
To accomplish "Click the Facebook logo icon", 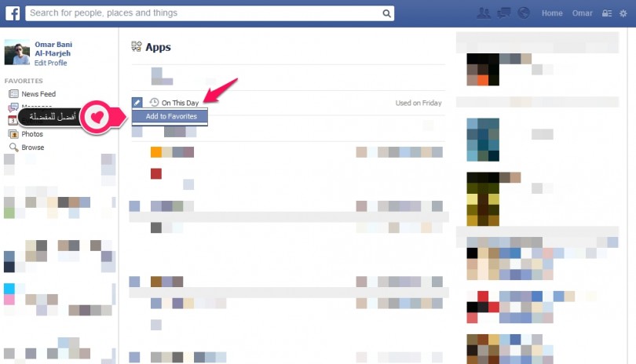I will click(13, 13).
